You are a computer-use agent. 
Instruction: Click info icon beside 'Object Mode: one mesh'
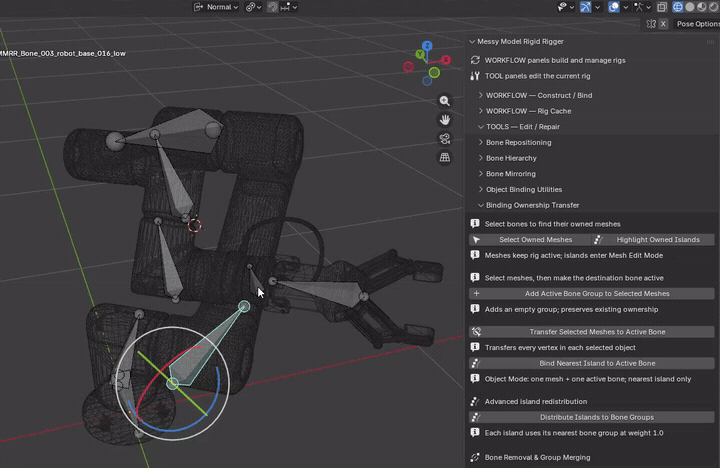[475, 378]
